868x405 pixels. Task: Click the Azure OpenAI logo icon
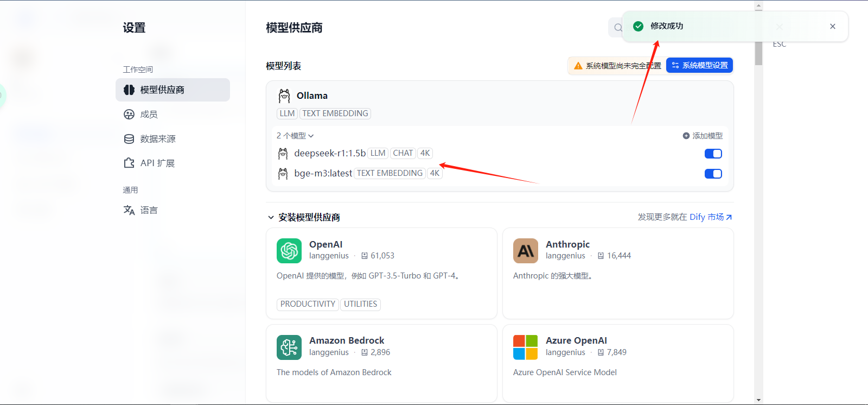[x=526, y=347]
